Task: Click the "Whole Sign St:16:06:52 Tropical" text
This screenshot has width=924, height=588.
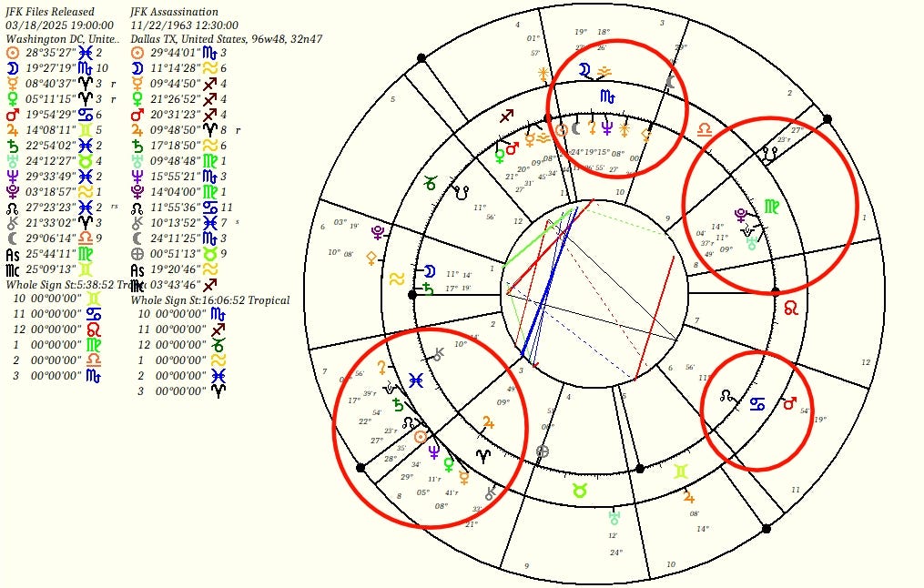Action: pos(210,300)
